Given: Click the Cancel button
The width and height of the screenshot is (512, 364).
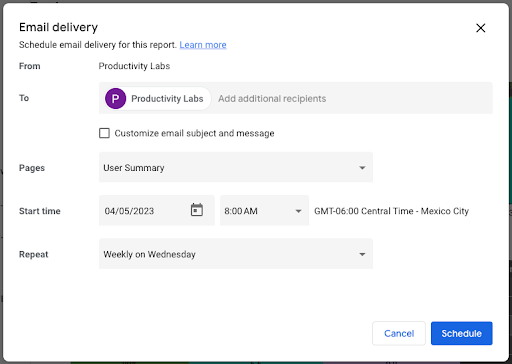Looking at the screenshot, I should 399,333.
